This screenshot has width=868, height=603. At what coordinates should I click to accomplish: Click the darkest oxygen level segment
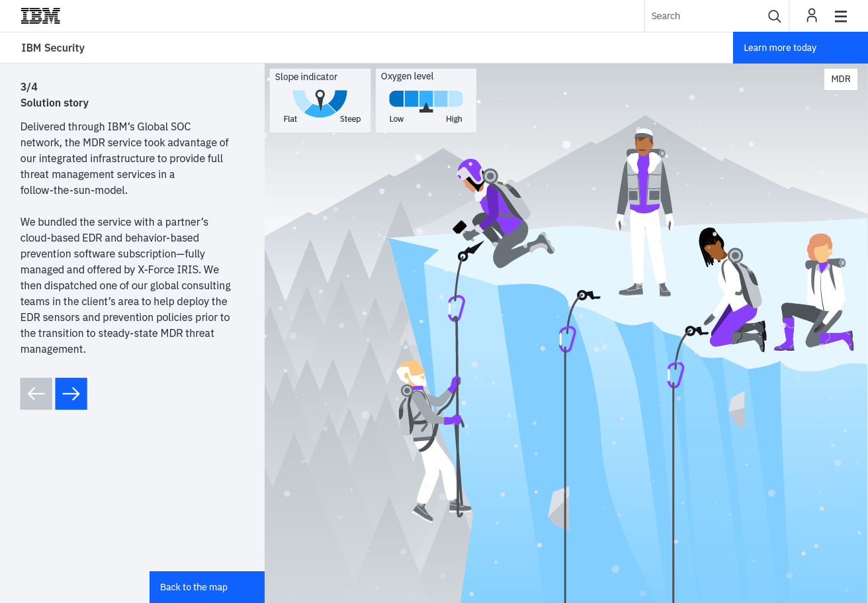click(396, 99)
